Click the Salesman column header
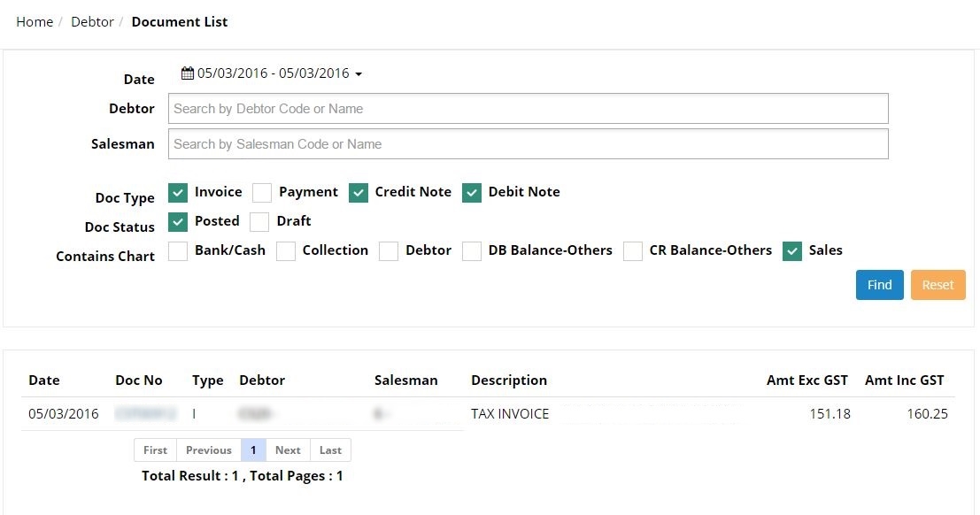The image size is (980, 515). [x=405, y=380]
